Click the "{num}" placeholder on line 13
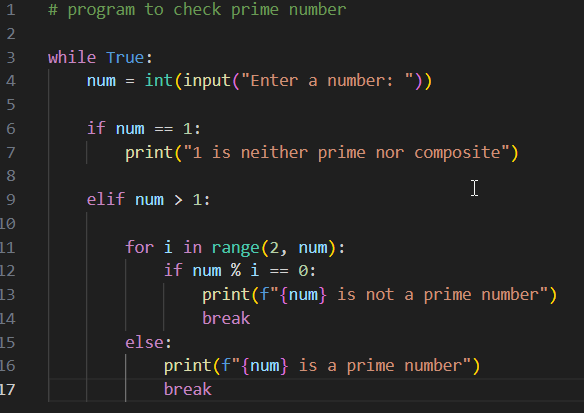The image size is (584, 413). click(x=303, y=295)
